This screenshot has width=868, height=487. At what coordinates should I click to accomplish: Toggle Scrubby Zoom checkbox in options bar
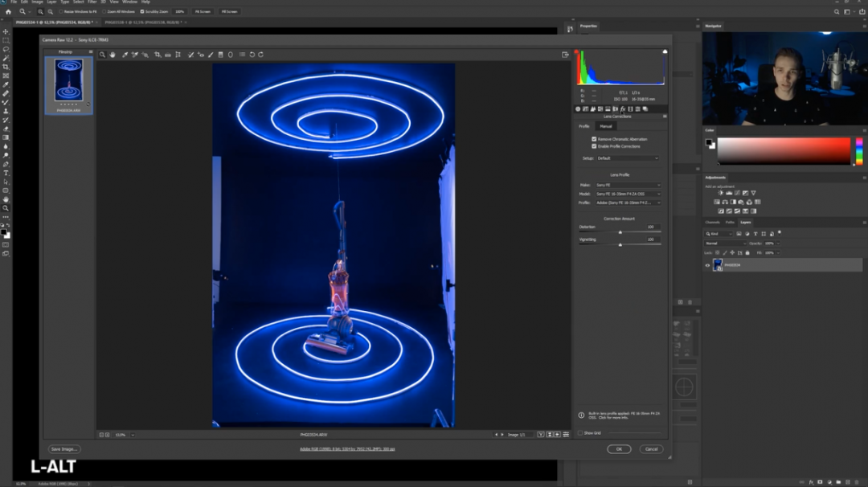pos(142,11)
